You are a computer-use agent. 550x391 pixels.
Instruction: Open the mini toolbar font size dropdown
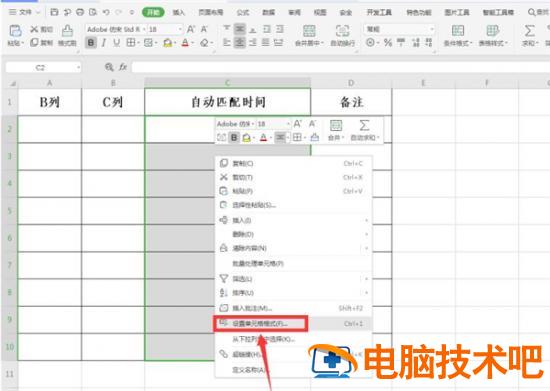coord(288,124)
